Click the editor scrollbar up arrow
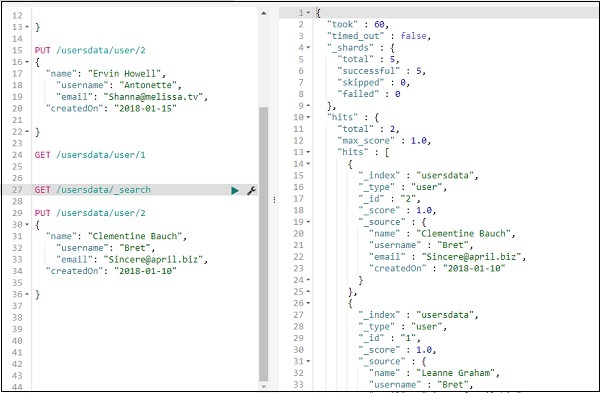 [x=264, y=13]
